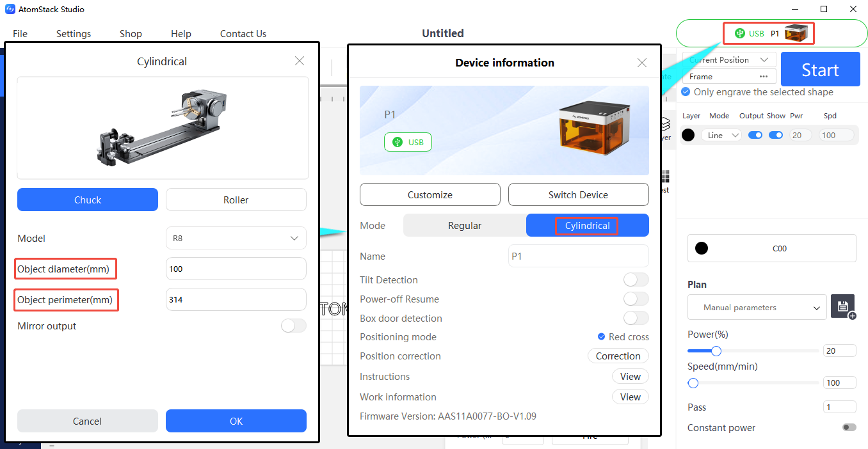Click the Object perimeter input field
This screenshot has height=449, width=868.
coord(236,299)
